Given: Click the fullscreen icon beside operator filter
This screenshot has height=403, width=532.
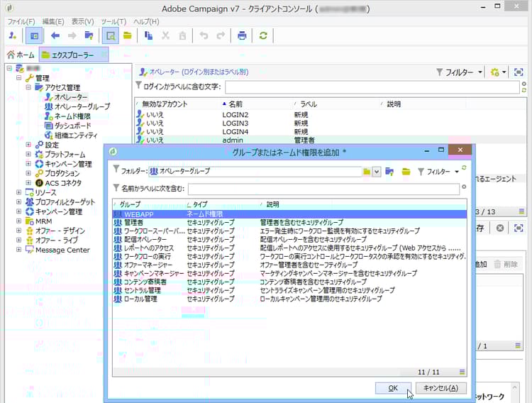Looking at the screenshot, I should tap(519, 72).
